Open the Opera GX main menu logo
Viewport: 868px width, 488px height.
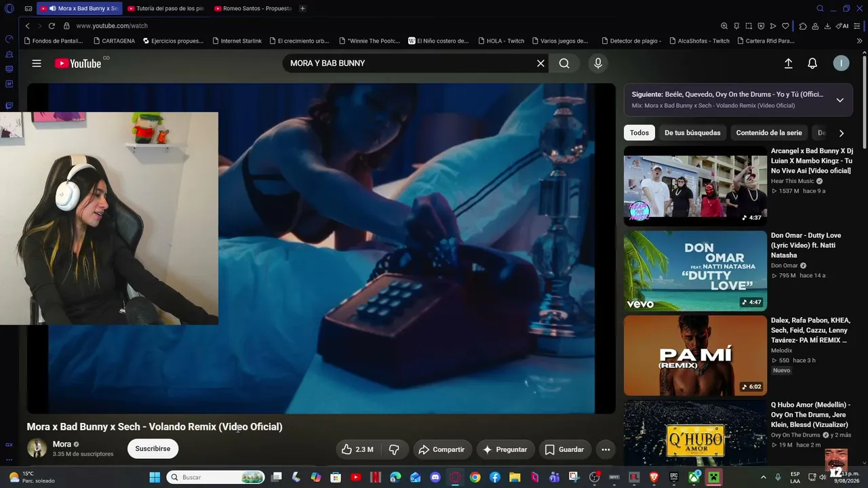click(9, 8)
